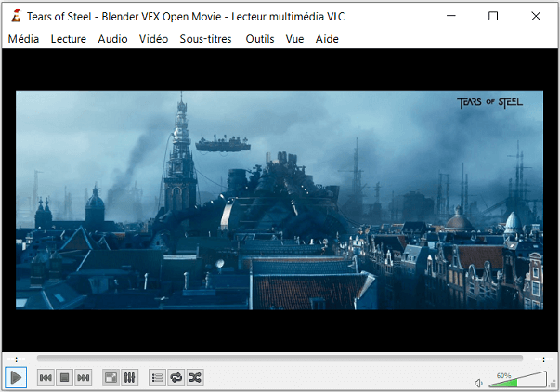This screenshot has height=392, width=560.
Task: Start playback with the Play button
Action: (x=16, y=377)
